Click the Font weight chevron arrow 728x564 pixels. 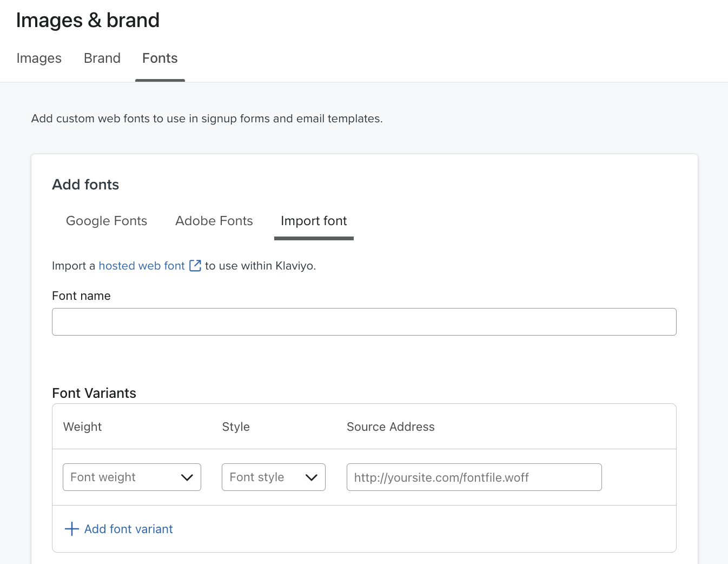[187, 477]
